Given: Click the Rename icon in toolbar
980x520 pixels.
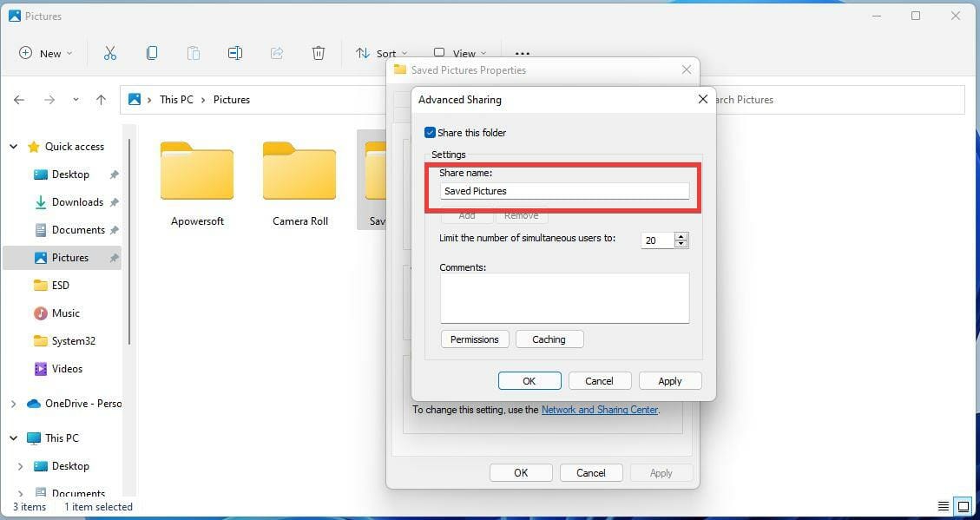Looking at the screenshot, I should coord(235,53).
